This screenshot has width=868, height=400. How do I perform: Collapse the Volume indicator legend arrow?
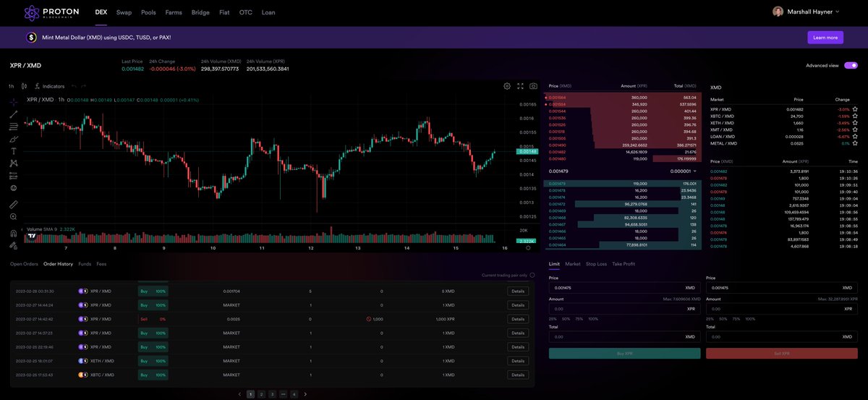[x=22, y=229]
